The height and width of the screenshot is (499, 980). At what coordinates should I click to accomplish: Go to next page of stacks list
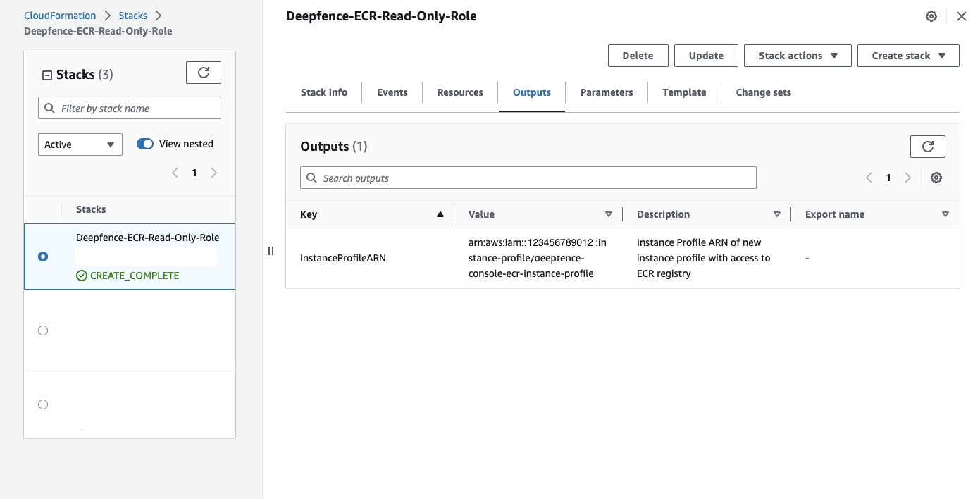[x=214, y=173]
